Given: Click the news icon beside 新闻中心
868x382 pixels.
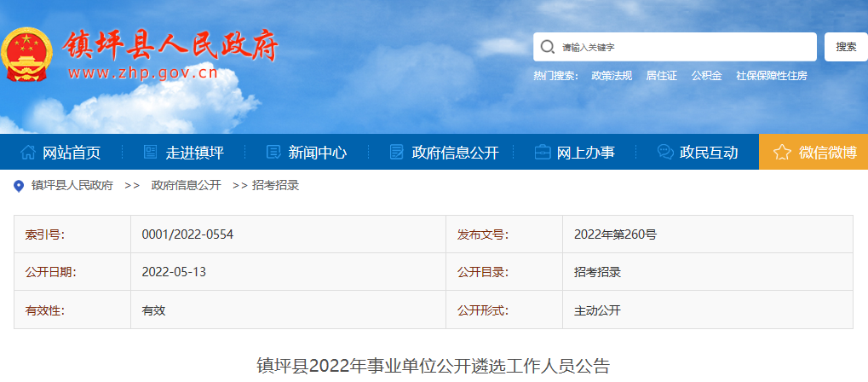Looking at the screenshot, I should tap(273, 153).
